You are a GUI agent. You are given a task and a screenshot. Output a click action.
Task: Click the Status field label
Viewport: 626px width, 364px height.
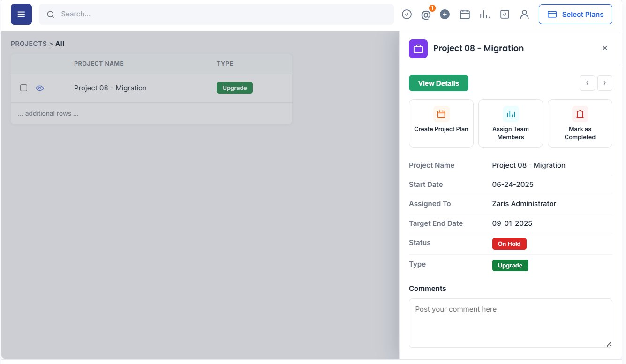(x=420, y=243)
